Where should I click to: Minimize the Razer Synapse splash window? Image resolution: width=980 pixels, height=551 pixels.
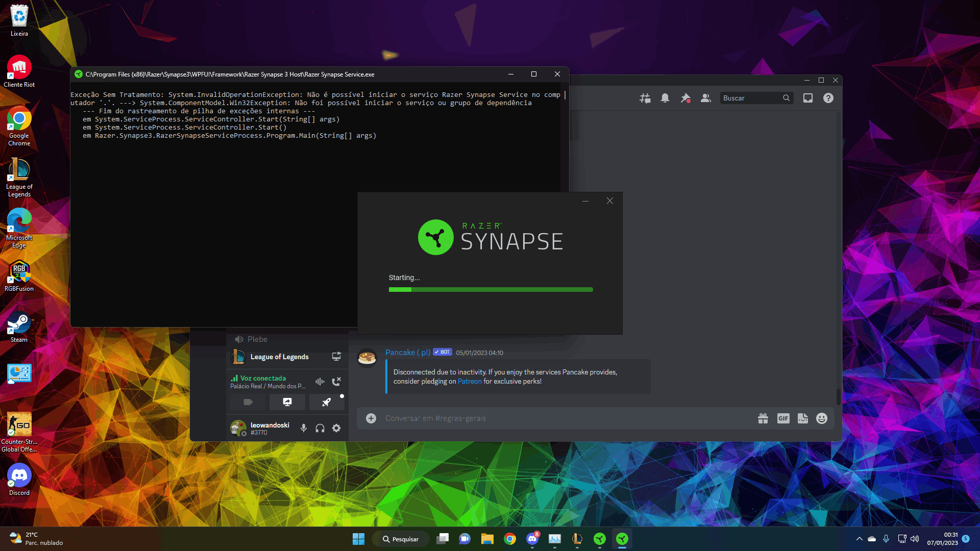pos(585,201)
